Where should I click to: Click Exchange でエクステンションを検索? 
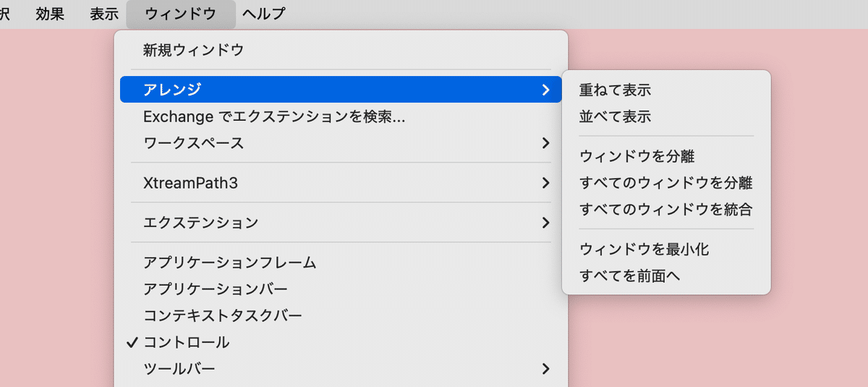(x=273, y=116)
